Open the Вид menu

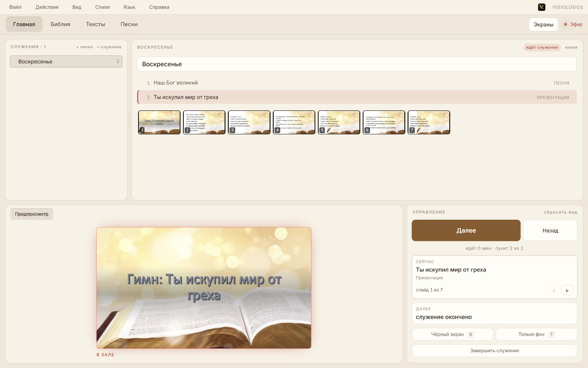pos(77,7)
